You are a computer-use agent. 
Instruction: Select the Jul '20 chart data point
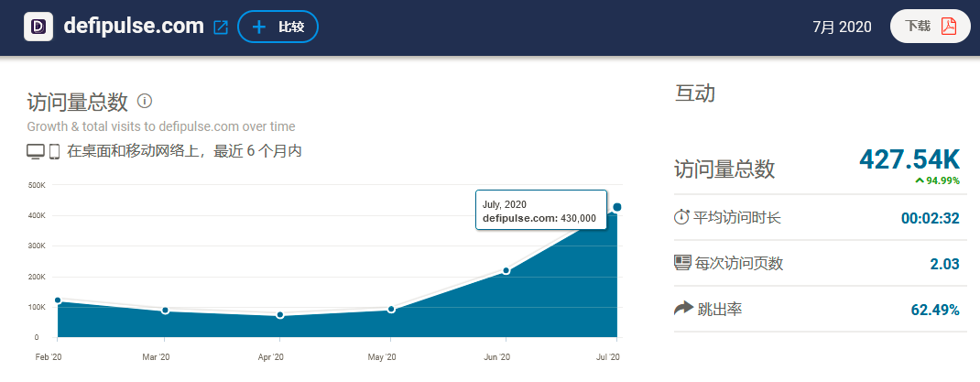[x=617, y=207]
